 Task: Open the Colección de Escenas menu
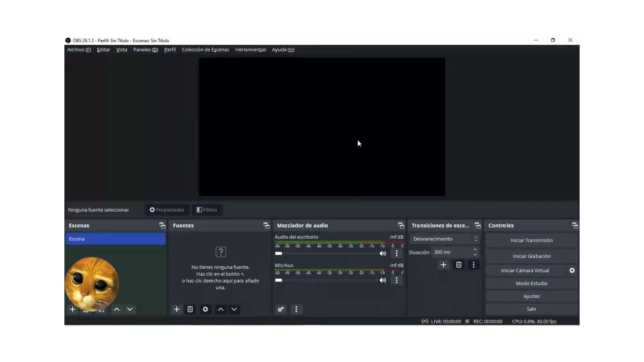(205, 50)
